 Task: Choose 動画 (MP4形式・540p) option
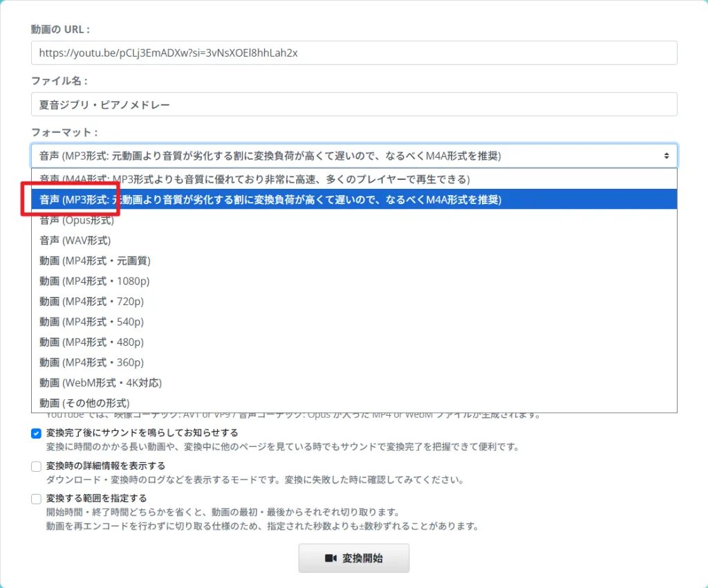click(354, 322)
